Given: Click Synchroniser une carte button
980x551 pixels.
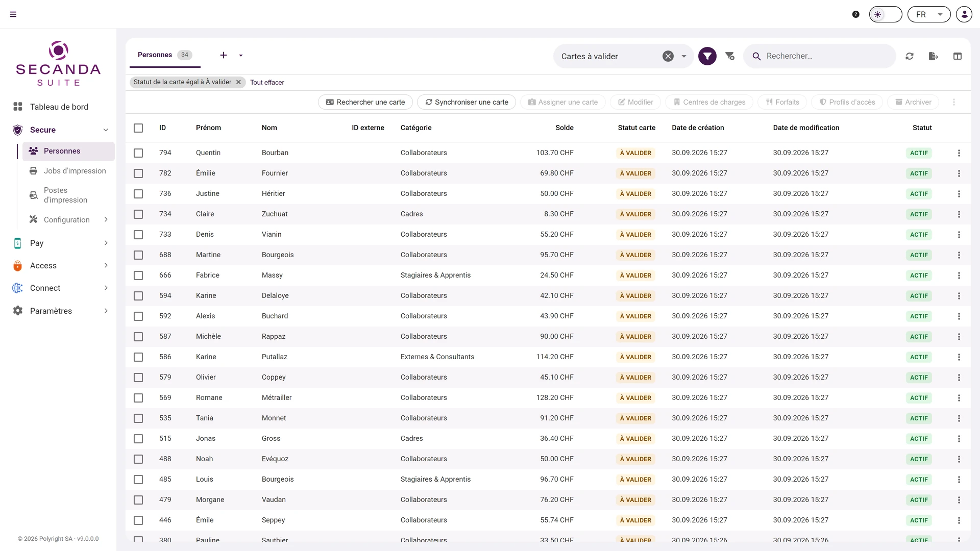Looking at the screenshot, I should (x=467, y=102).
